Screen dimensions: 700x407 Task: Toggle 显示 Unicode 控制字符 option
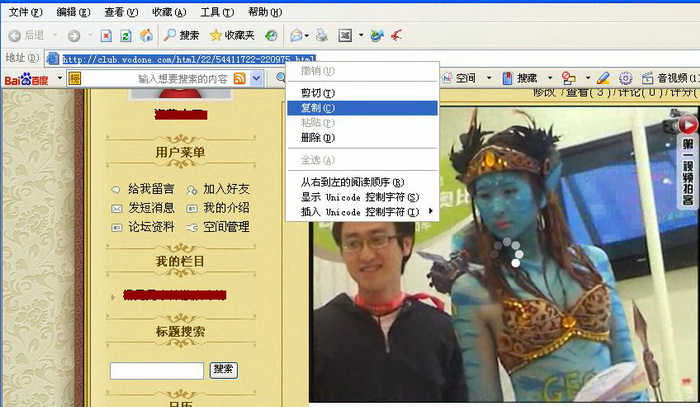pos(360,197)
